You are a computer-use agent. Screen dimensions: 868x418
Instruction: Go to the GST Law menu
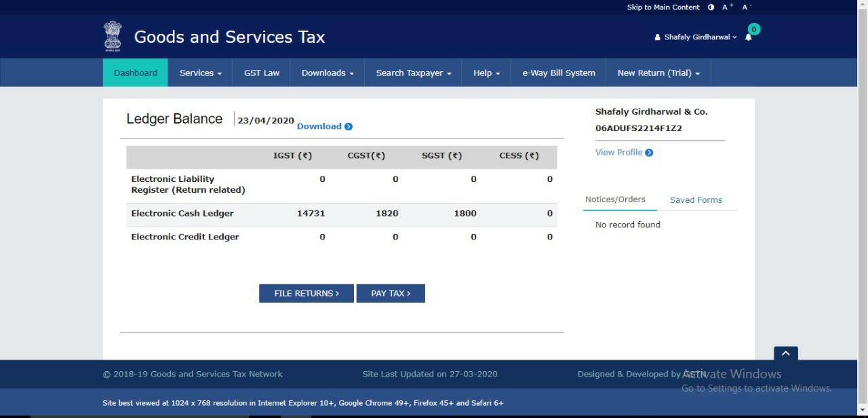coord(262,73)
